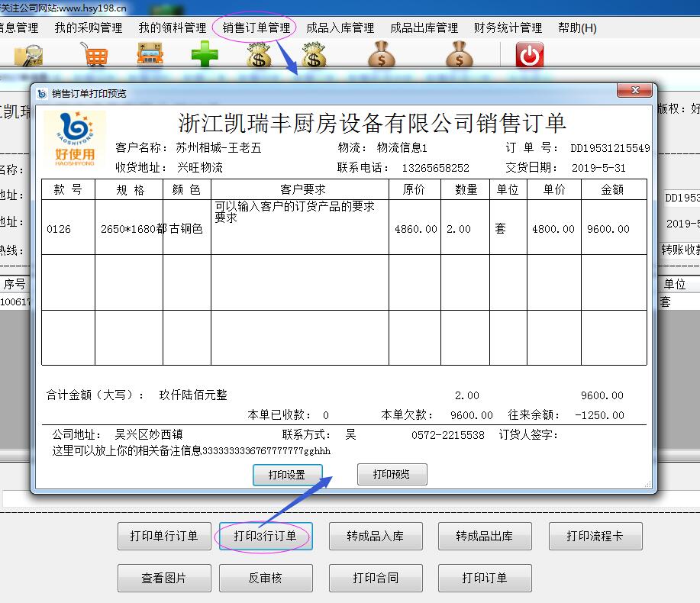Click the second brown money sack icon
700x603 pixels.
[x=460, y=54]
